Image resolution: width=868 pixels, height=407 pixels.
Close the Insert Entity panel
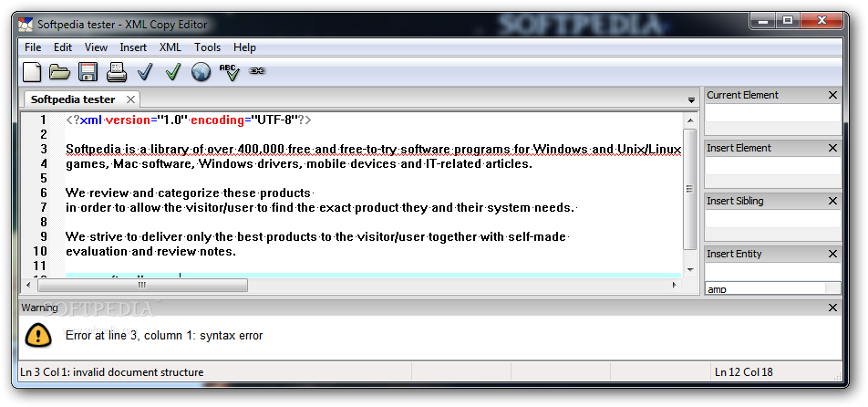pos(832,254)
